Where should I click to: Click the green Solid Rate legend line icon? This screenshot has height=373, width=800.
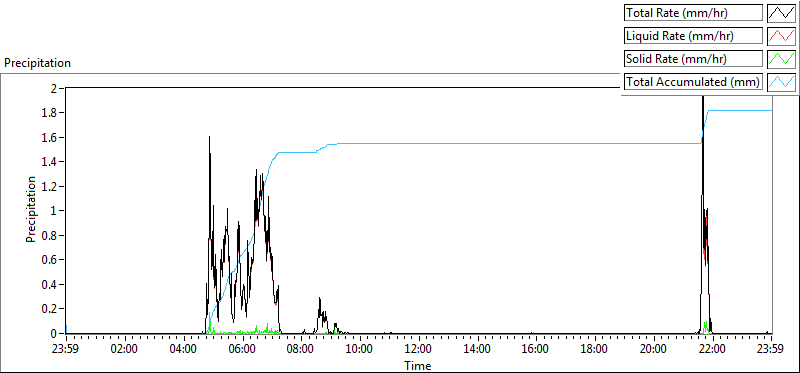[781, 59]
